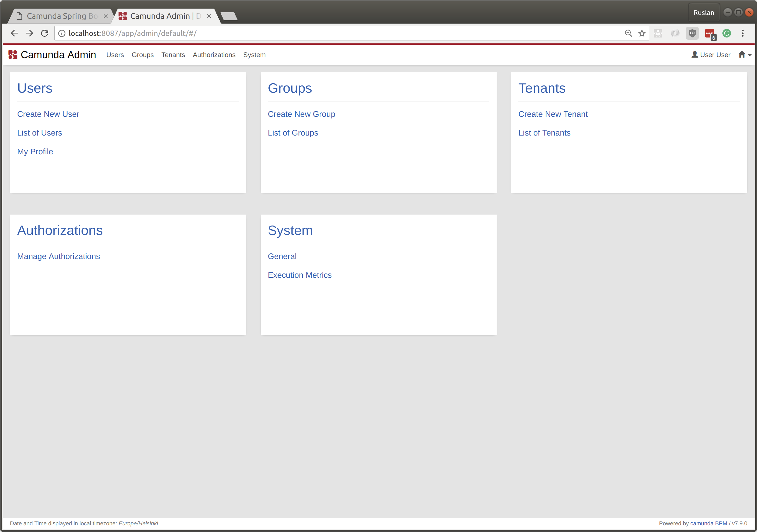Open the List of Groups link
The width and height of the screenshot is (757, 532).
(x=293, y=133)
